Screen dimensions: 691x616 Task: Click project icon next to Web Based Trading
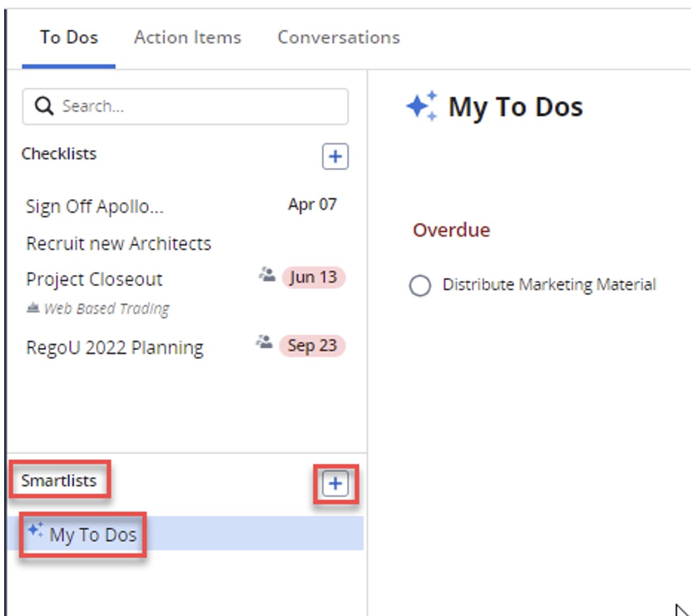pyautogui.click(x=33, y=307)
